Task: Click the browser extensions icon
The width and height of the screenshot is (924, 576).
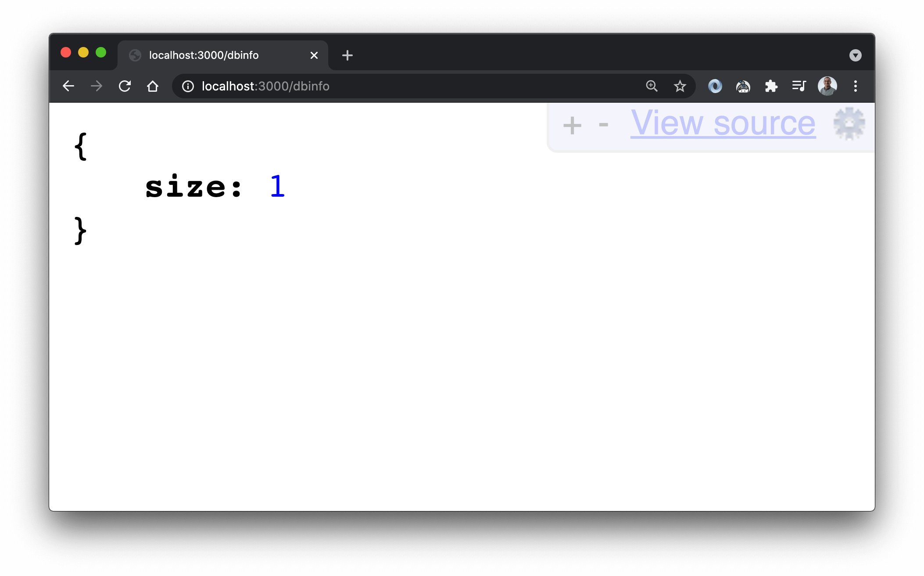Action: point(770,86)
